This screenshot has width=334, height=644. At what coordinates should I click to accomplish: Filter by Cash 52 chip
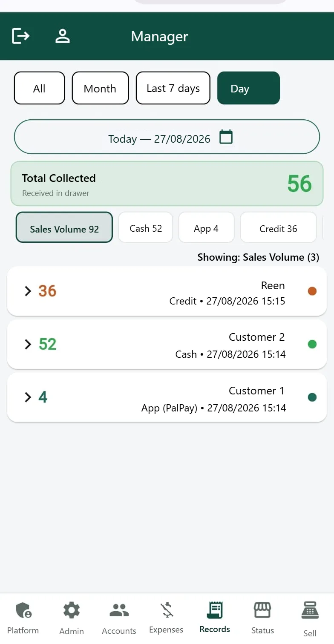coord(146,227)
